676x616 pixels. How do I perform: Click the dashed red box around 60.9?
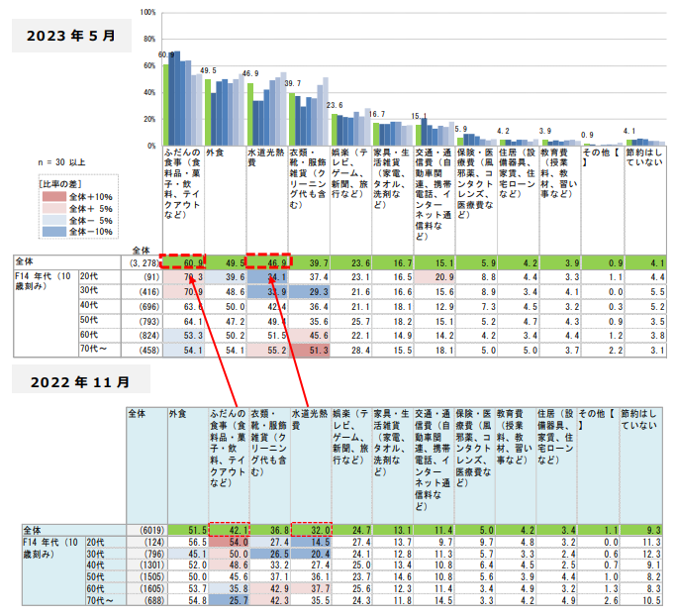click(181, 261)
